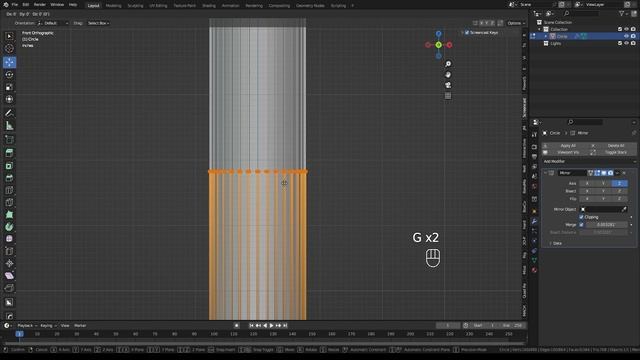Pick the Annotate pencil tool

click(x=9, y=113)
